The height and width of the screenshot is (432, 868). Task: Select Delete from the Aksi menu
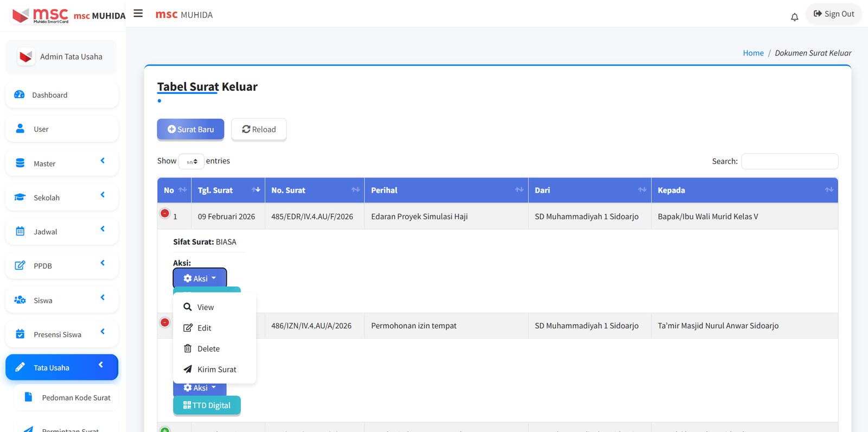click(x=208, y=349)
